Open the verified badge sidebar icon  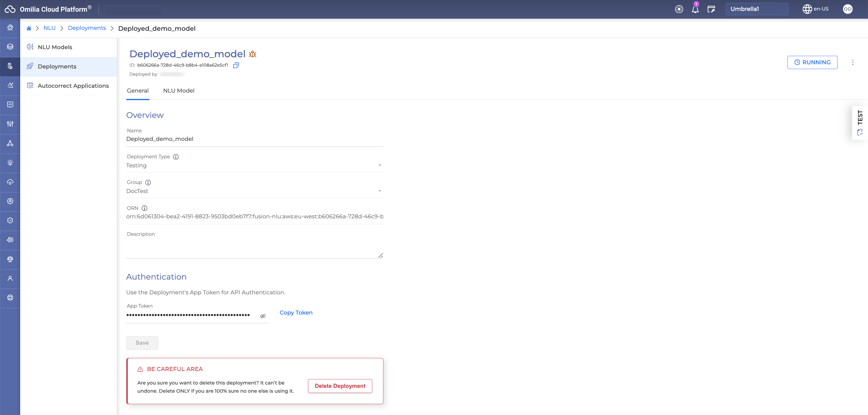pyautogui.click(x=10, y=220)
